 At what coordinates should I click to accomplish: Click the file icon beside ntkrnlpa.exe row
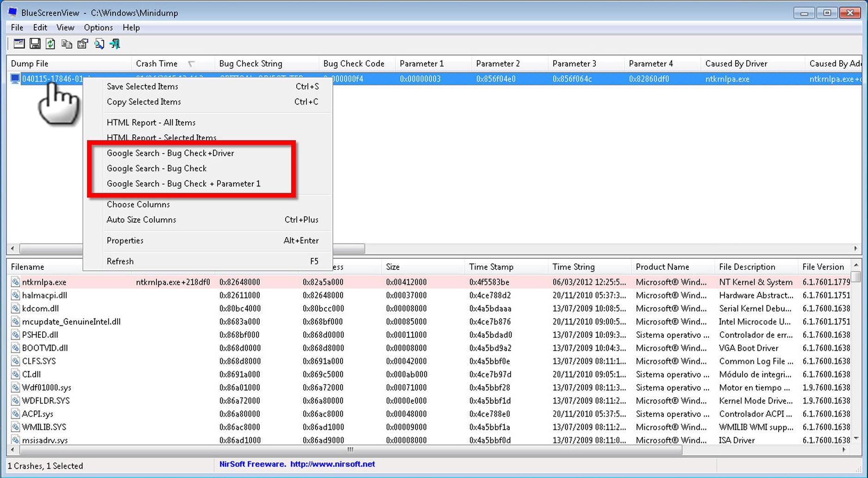coord(15,282)
